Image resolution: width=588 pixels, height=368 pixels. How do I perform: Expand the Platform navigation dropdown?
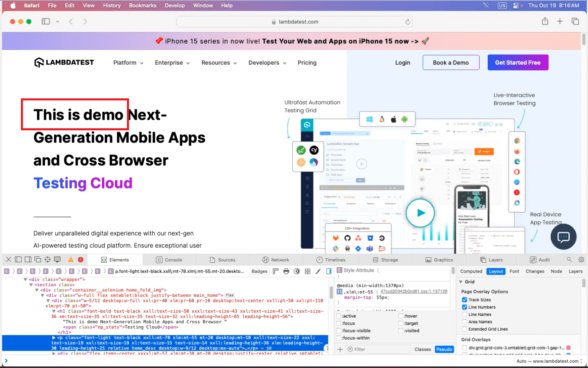point(128,63)
